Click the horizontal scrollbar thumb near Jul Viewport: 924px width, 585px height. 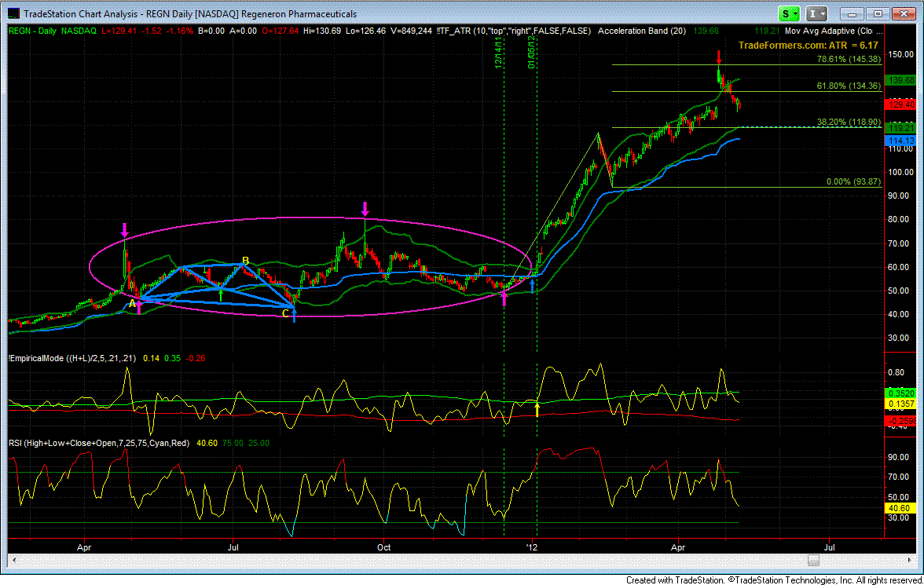coord(814,560)
